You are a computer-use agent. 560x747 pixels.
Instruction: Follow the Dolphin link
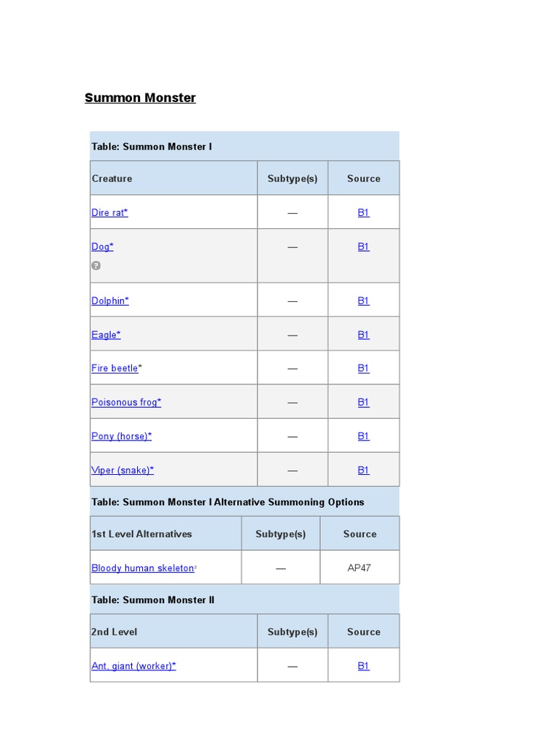coord(109,301)
